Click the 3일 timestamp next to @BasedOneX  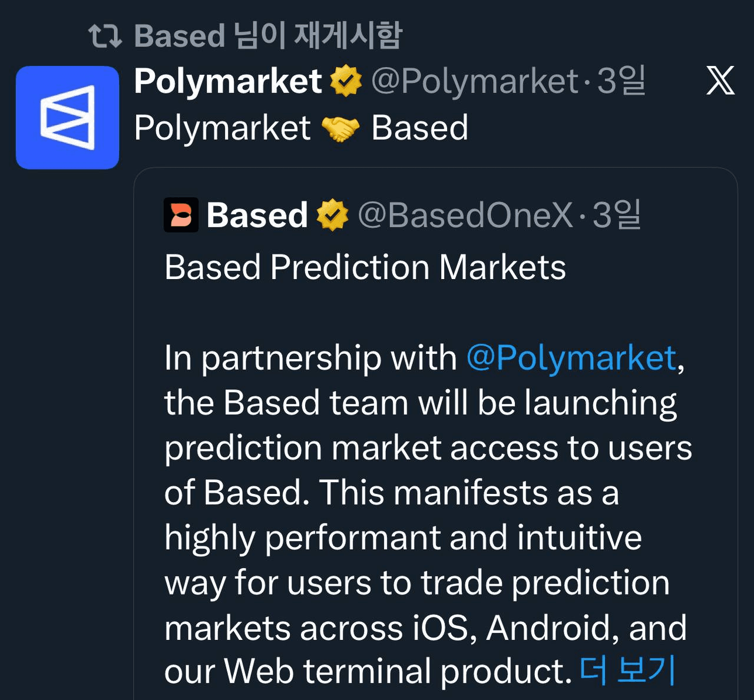point(617,215)
